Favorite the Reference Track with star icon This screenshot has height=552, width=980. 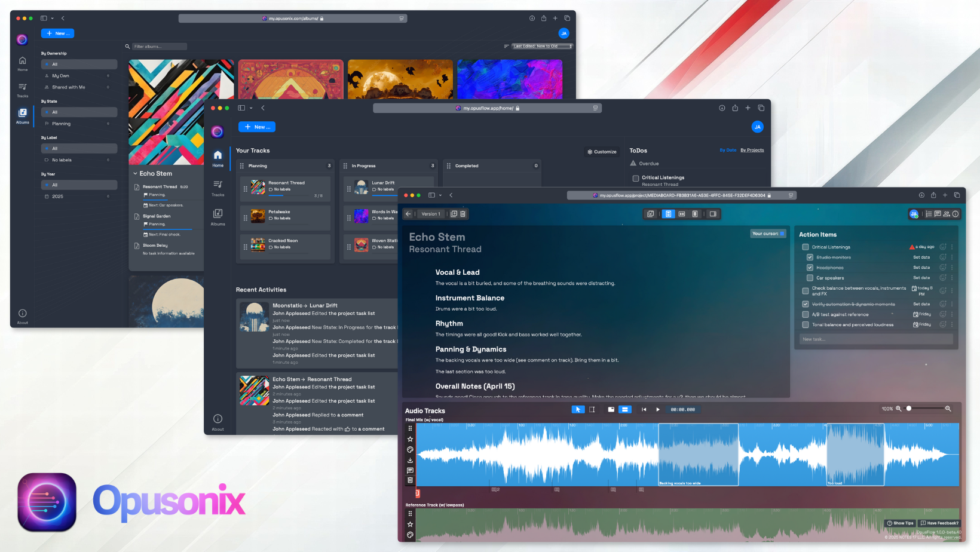coord(410,524)
